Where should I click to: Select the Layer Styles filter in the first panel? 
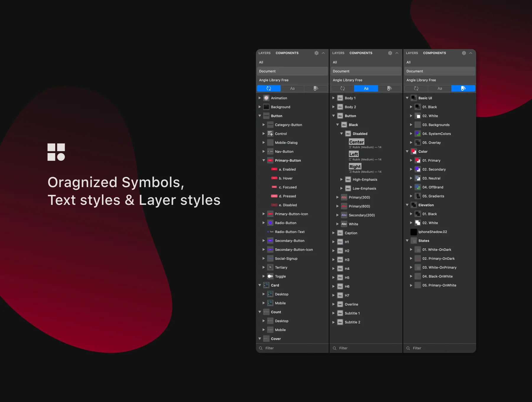coord(316,88)
